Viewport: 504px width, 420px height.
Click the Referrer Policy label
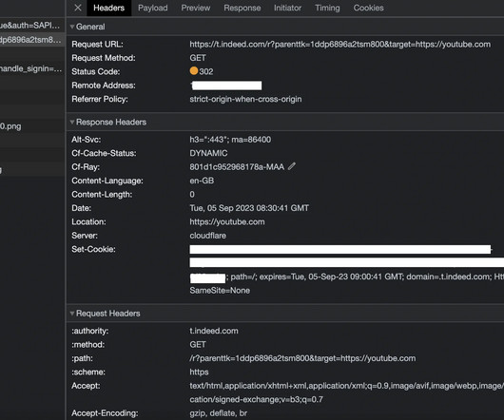tap(100, 99)
